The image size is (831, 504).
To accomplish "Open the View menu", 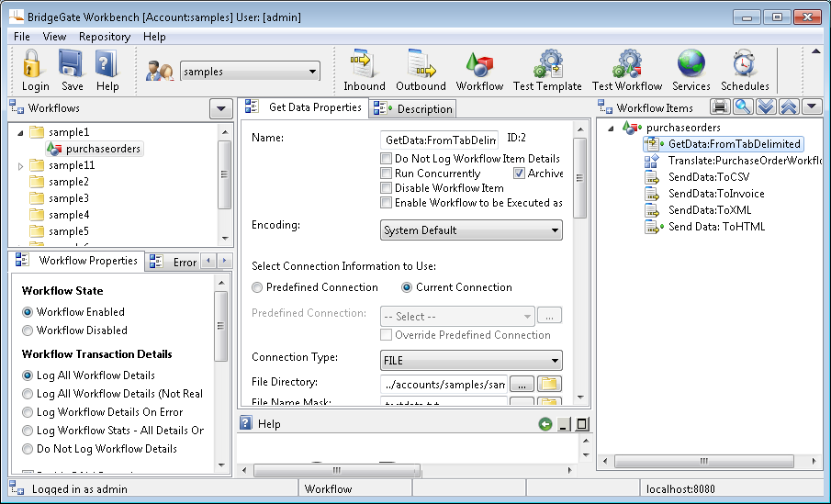I will point(54,37).
